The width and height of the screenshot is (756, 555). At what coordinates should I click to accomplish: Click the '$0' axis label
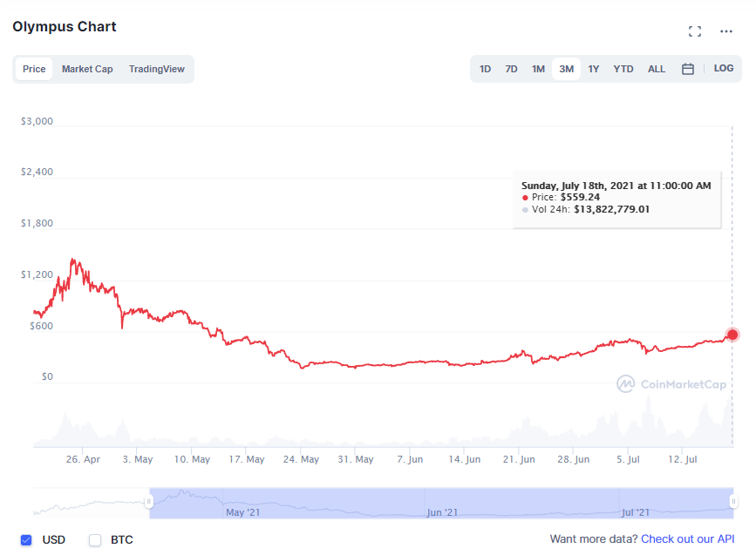point(47,376)
